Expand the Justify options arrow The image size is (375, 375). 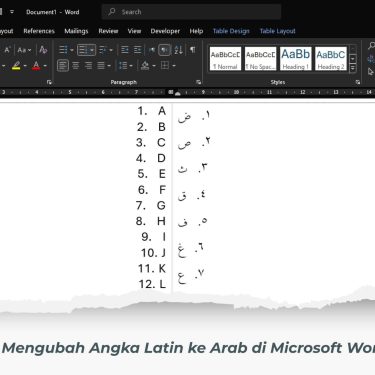coord(109,66)
